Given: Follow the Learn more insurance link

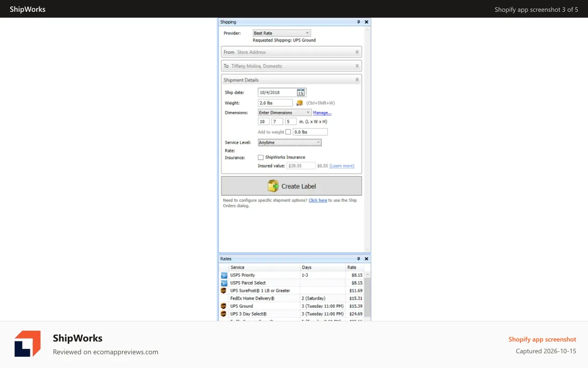Looking at the screenshot, I should point(342,166).
